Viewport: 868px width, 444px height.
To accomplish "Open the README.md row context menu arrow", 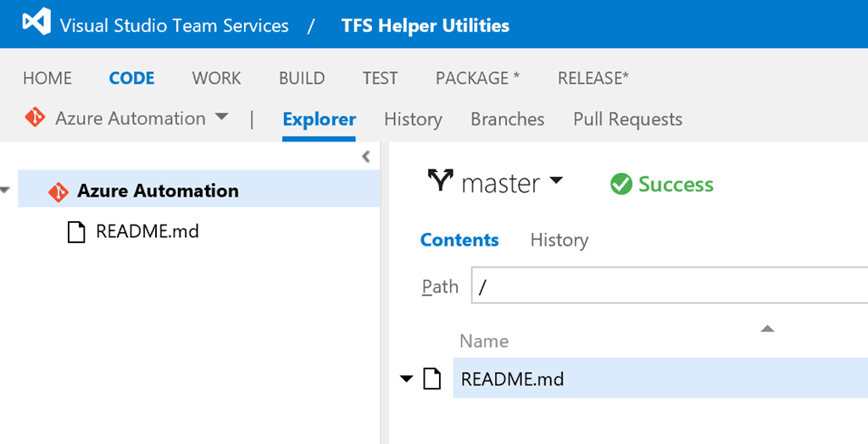I will point(407,379).
